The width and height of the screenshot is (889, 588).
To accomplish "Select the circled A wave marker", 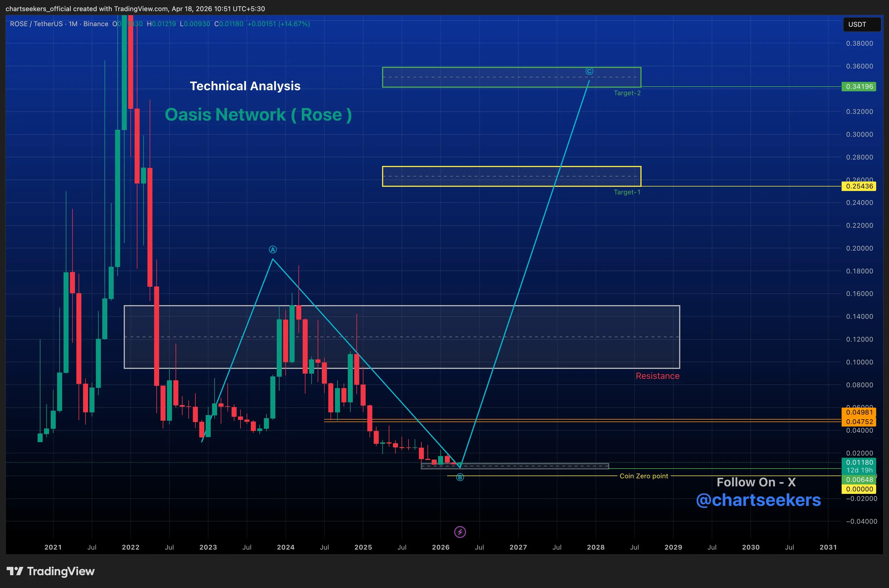I will click(273, 249).
